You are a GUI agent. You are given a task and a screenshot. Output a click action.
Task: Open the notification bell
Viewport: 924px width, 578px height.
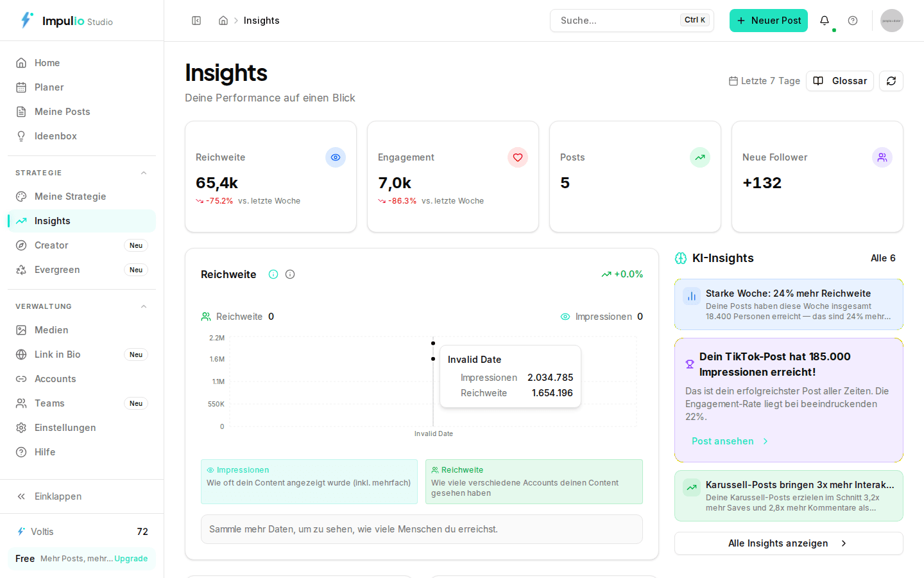(825, 20)
